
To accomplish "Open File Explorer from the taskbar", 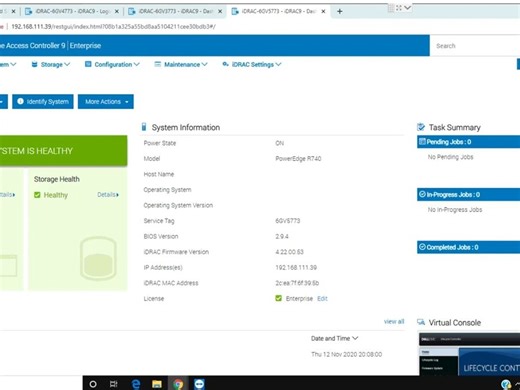I will (x=157, y=384).
